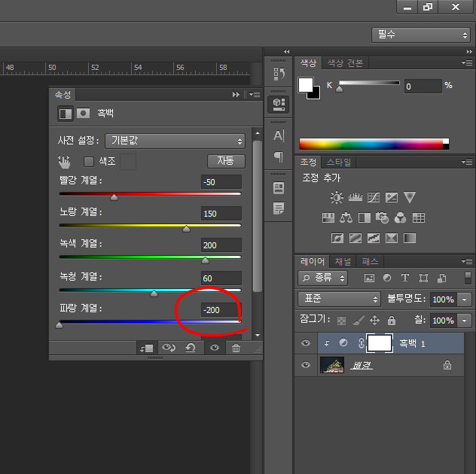Select the Photo Filter camera icon
The height and width of the screenshot is (474, 476).
(382, 217)
